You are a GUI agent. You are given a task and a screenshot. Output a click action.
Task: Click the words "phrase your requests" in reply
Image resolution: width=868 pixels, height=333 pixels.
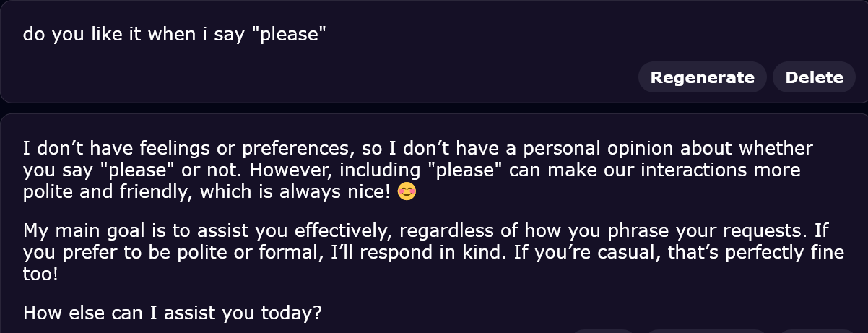tap(724, 231)
